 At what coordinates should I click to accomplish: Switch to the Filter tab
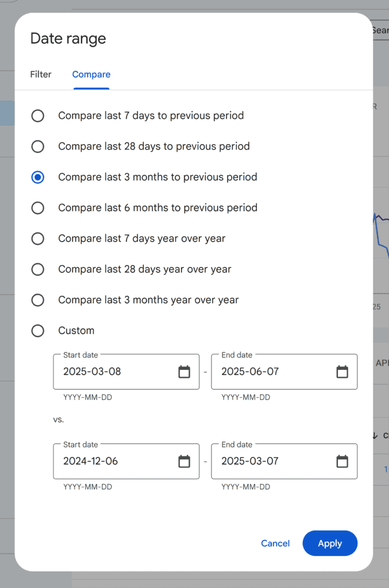pyautogui.click(x=40, y=74)
